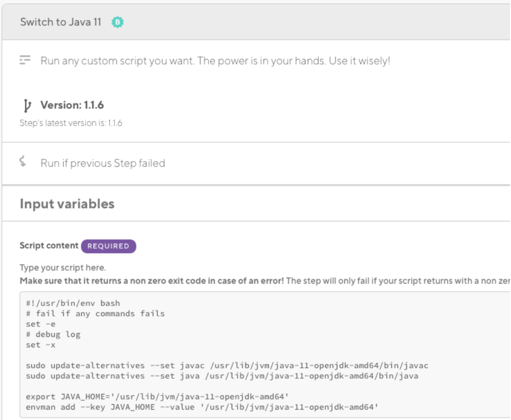Select the "Script content" label
Image resolution: width=511 pixels, height=420 pixels.
49,246
